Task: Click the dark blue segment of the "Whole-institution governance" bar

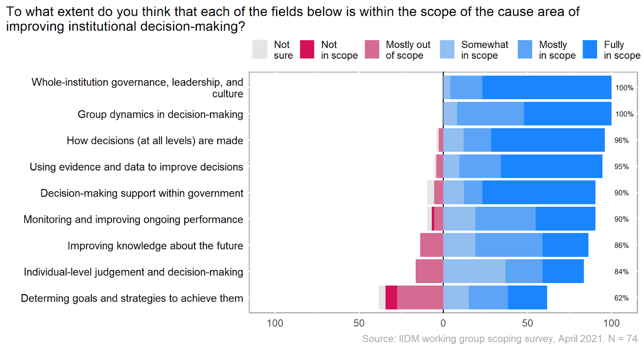Action: [x=547, y=87]
